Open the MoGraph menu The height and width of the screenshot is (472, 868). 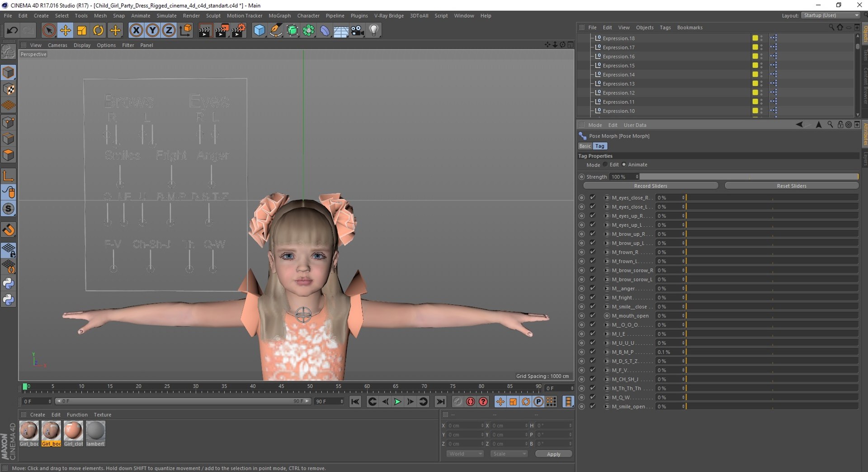click(x=279, y=15)
